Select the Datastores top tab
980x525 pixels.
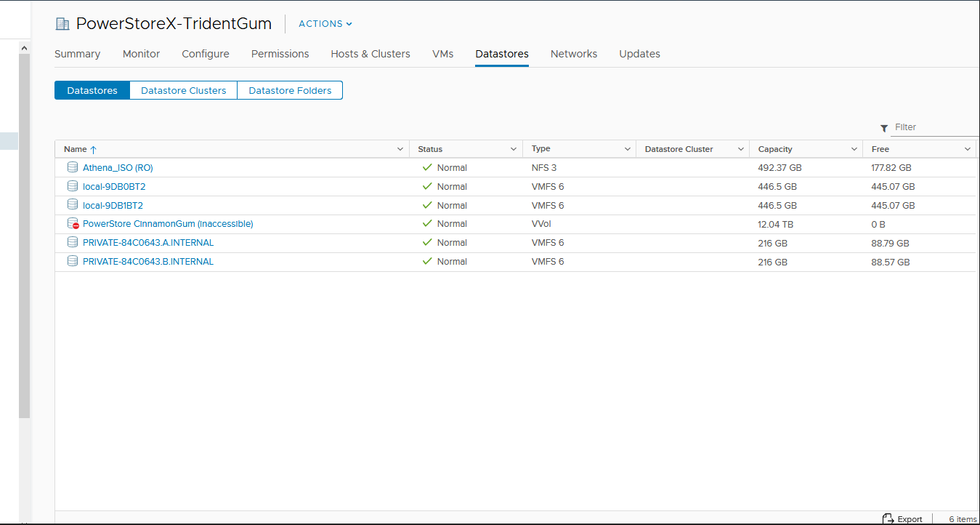(502, 54)
